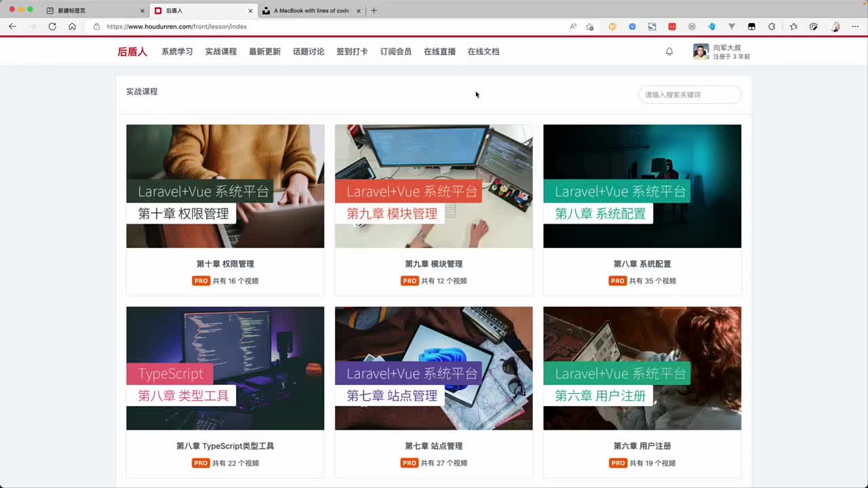The image size is (868, 488).
Task: Open 第六章 用户注册 course thumbnail
Action: point(642,368)
